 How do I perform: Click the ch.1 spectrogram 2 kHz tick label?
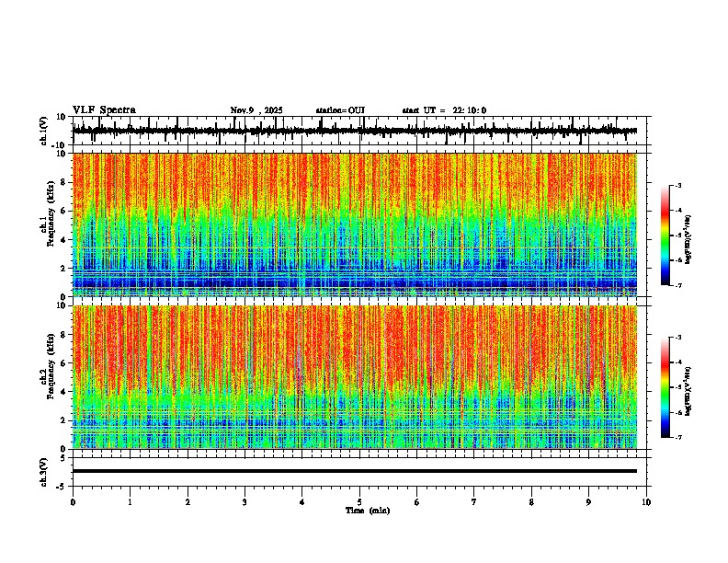click(x=63, y=269)
